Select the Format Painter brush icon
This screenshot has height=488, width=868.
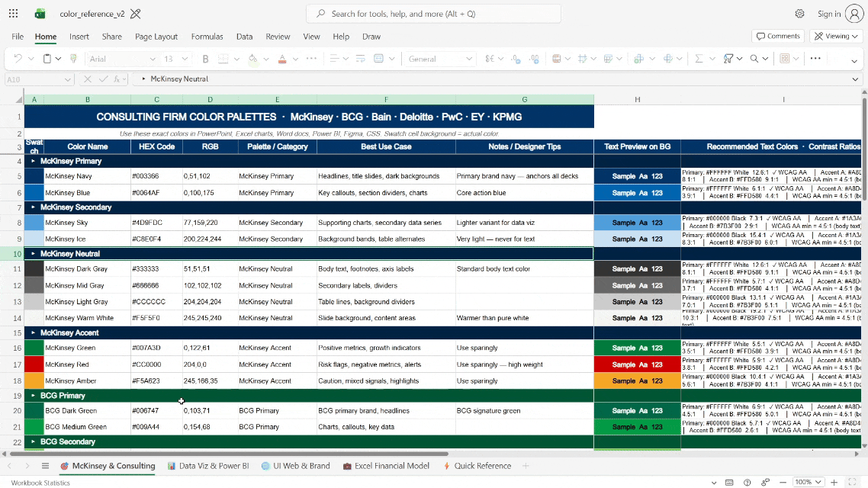click(73, 59)
